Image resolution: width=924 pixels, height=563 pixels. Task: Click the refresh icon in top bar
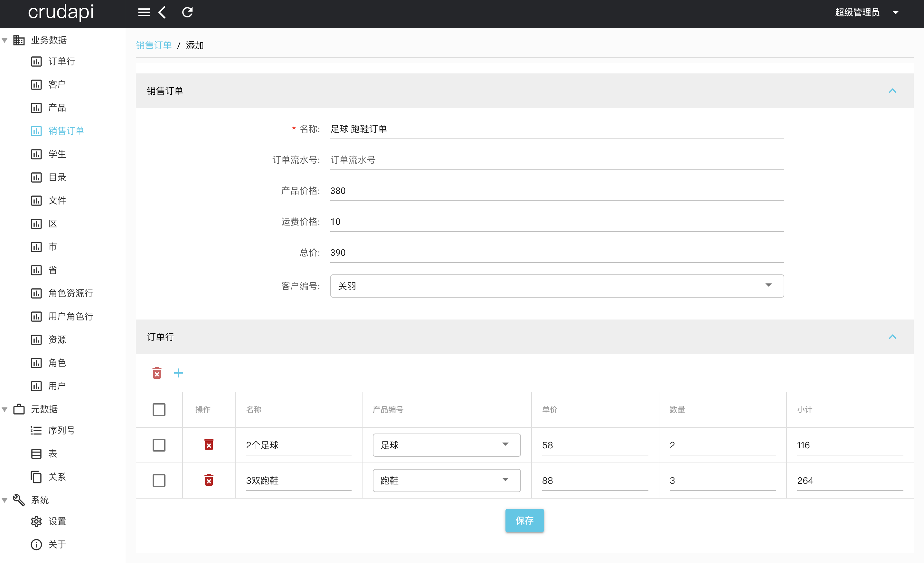[187, 12]
